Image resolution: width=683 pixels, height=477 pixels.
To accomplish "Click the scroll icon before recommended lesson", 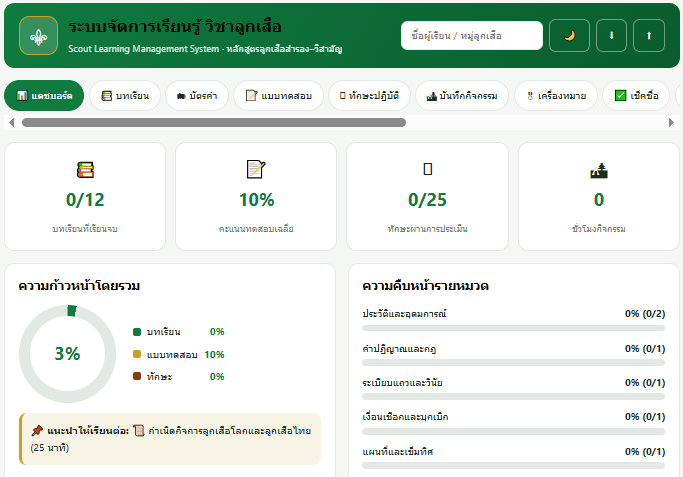I will pos(139,431).
